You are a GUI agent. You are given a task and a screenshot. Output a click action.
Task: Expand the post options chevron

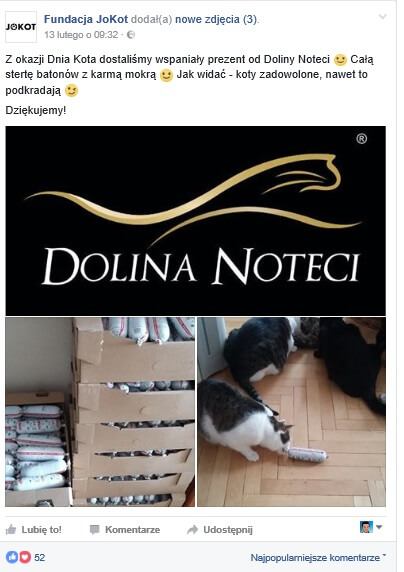click(382, 17)
